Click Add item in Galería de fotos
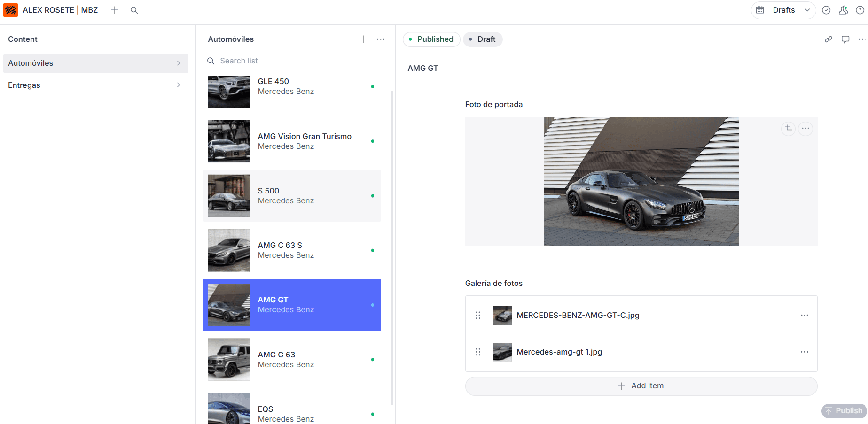868x424 pixels. pos(641,385)
